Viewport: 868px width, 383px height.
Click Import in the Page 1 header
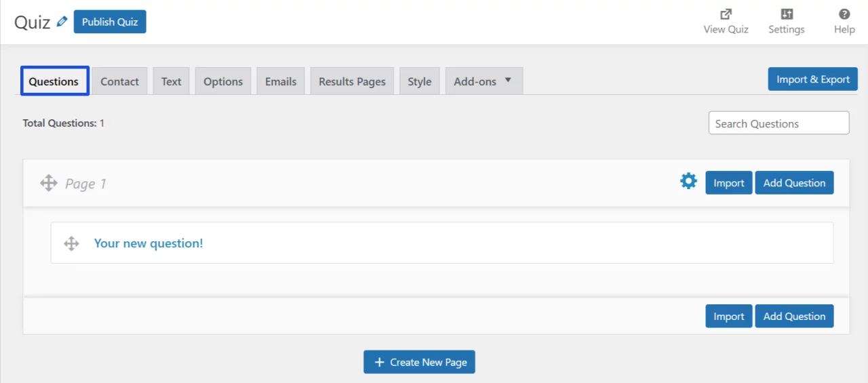point(729,183)
